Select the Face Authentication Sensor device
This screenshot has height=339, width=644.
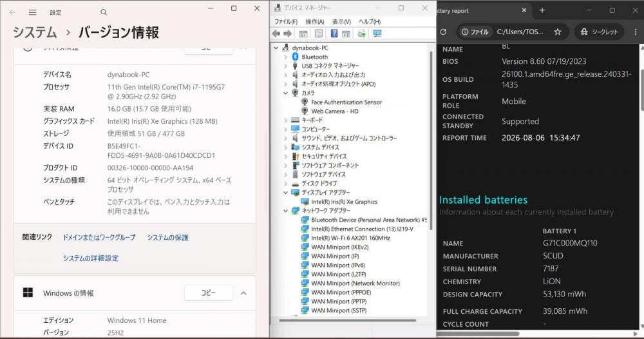[x=346, y=102]
